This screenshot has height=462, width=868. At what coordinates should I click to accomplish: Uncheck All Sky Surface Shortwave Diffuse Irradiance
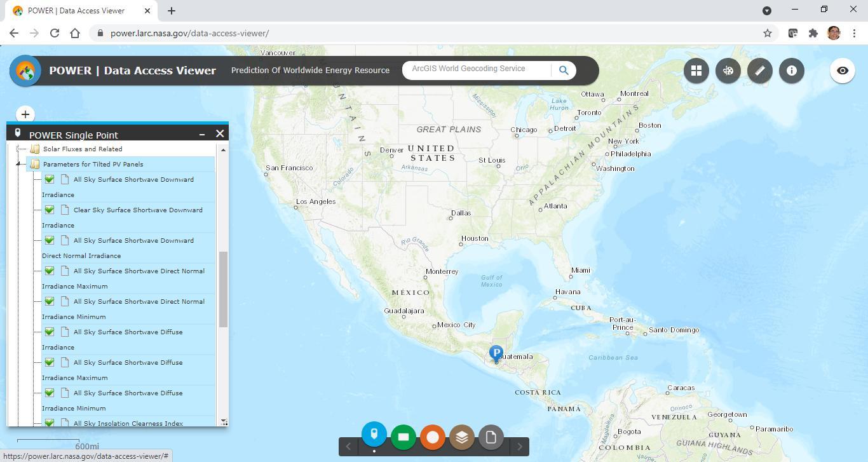click(x=50, y=332)
